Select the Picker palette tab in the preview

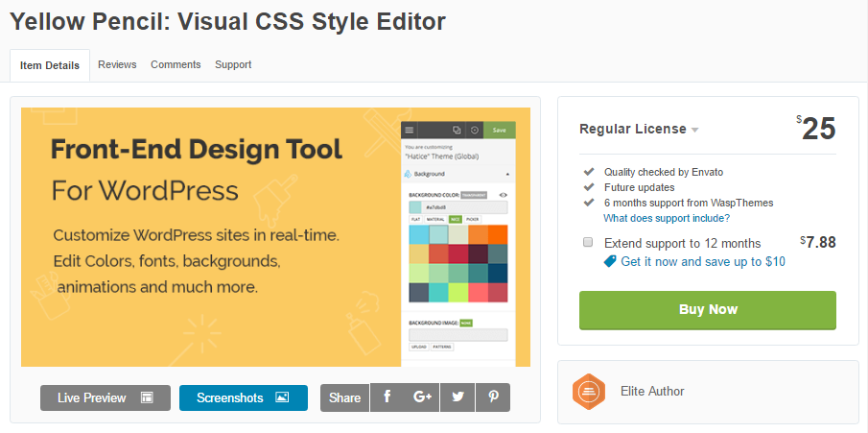[473, 220]
